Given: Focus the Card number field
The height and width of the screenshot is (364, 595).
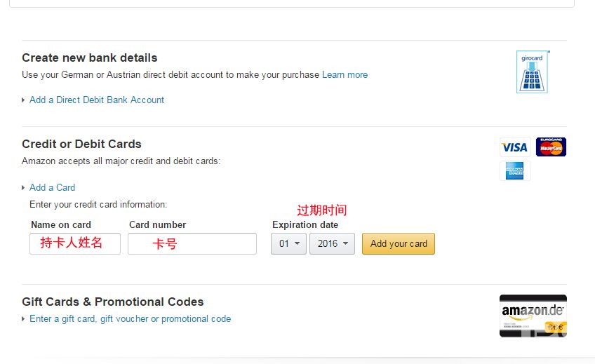Looking at the screenshot, I should click(x=192, y=243).
